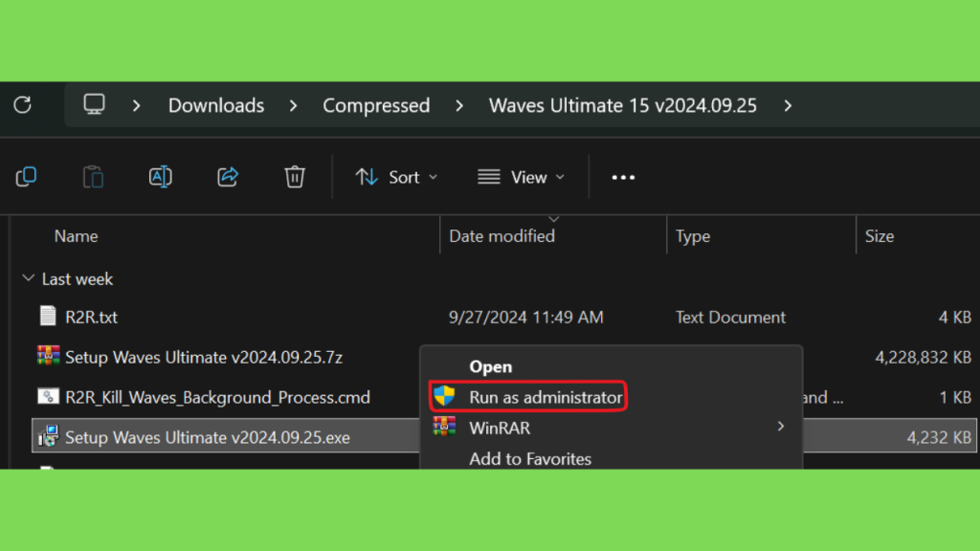The width and height of the screenshot is (980, 551).
Task: Expand the chevron after the This PC icon
Action: (136, 105)
